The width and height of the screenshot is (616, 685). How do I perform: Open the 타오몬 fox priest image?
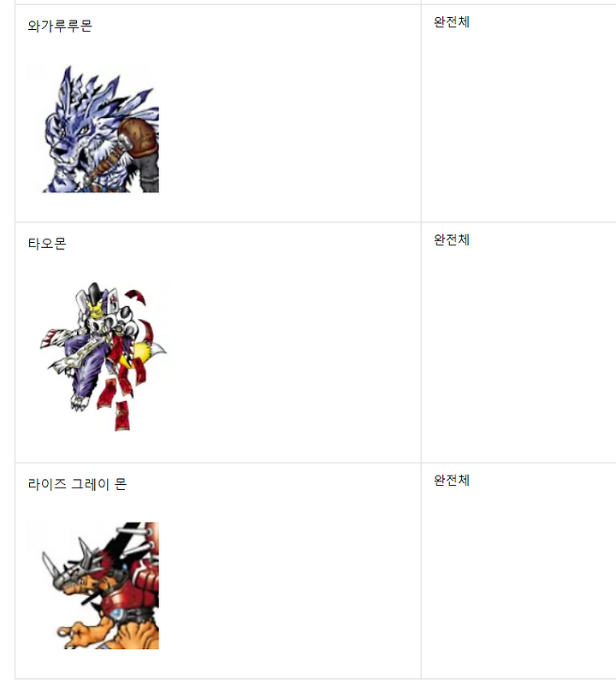(x=104, y=357)
